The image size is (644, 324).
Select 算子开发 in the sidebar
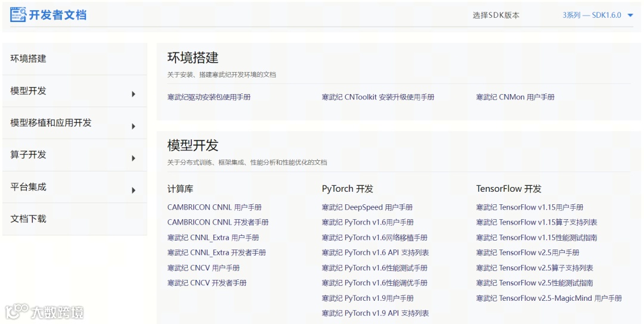[75, 155]
